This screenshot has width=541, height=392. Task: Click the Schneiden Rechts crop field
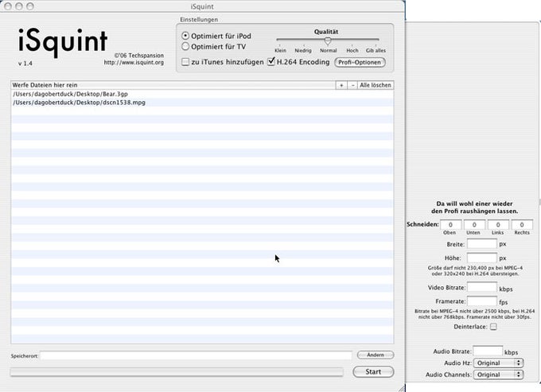point(522,224)
